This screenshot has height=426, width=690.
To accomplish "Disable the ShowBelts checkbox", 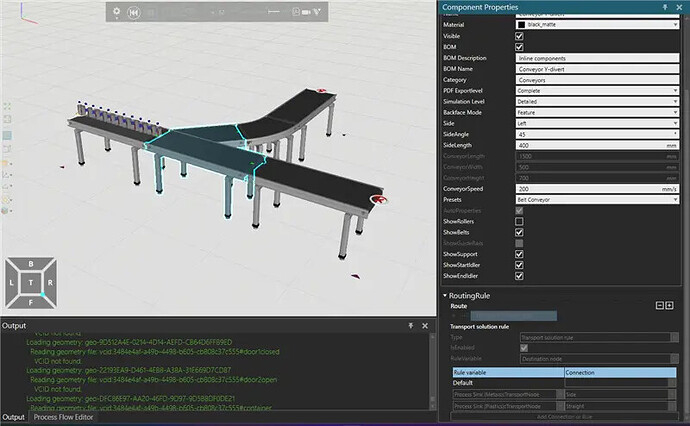I will pyautogui.click(x=519, y=232).
